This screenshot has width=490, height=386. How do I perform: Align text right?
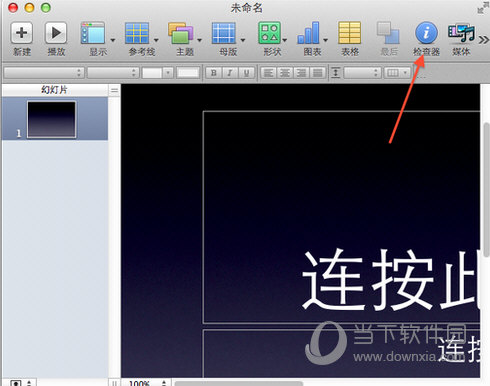pyautogui.click(x=301, y=72)
